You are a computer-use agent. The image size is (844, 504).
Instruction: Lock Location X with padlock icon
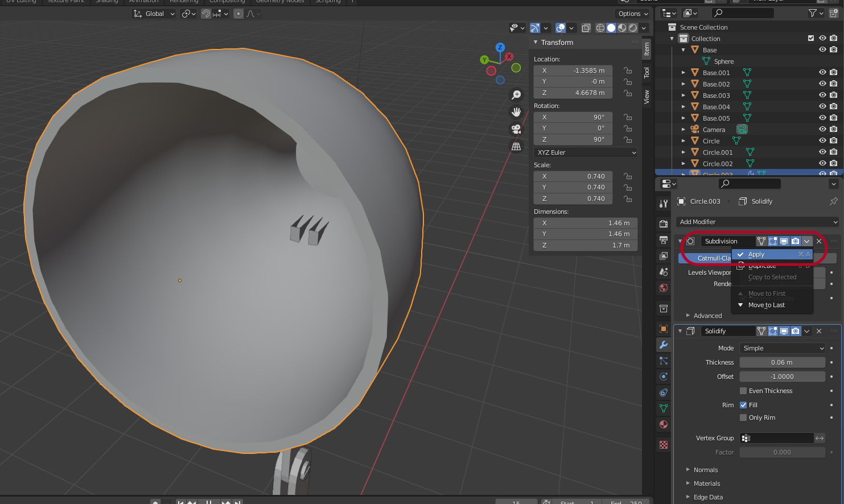(628, 71)
